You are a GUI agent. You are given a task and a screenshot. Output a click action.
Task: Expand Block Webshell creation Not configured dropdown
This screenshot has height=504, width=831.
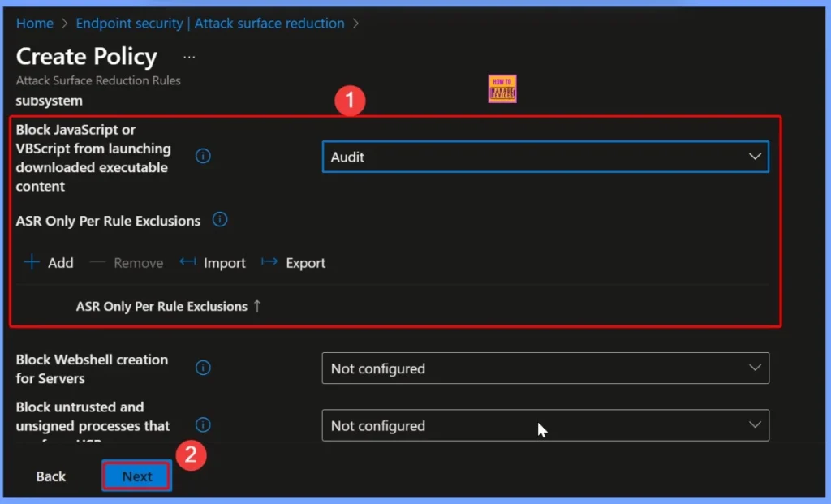544,368
